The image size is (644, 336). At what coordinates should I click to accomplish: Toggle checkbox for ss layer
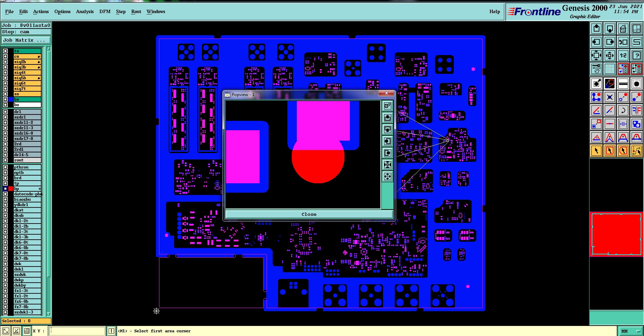[5, 94]
